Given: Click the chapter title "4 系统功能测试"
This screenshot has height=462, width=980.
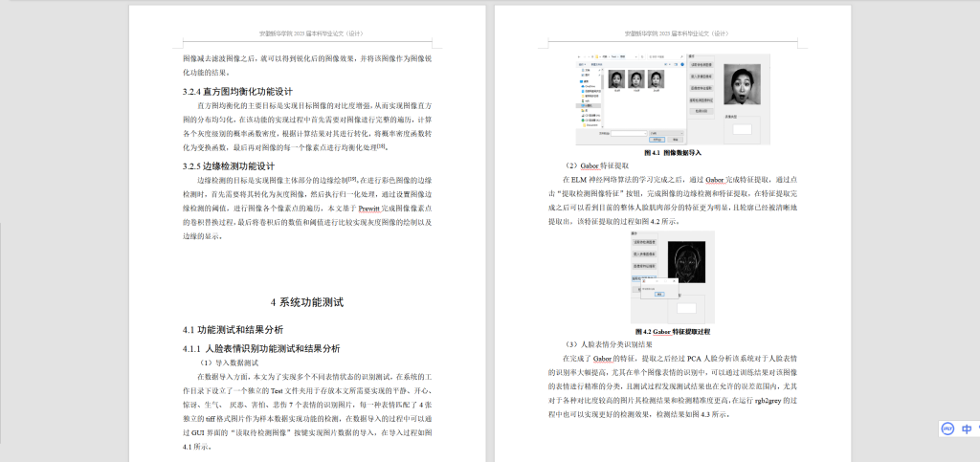Looking at the screenshot, I should (307, 302).
